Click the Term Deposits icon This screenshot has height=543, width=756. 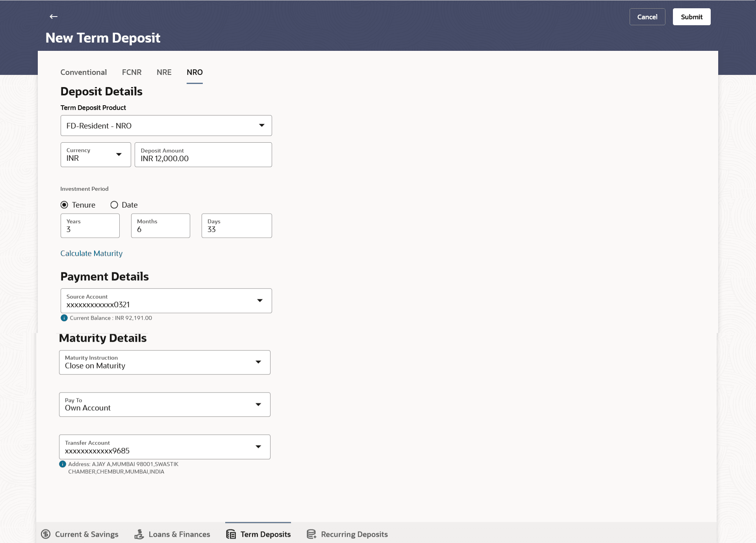pos(231,534)
